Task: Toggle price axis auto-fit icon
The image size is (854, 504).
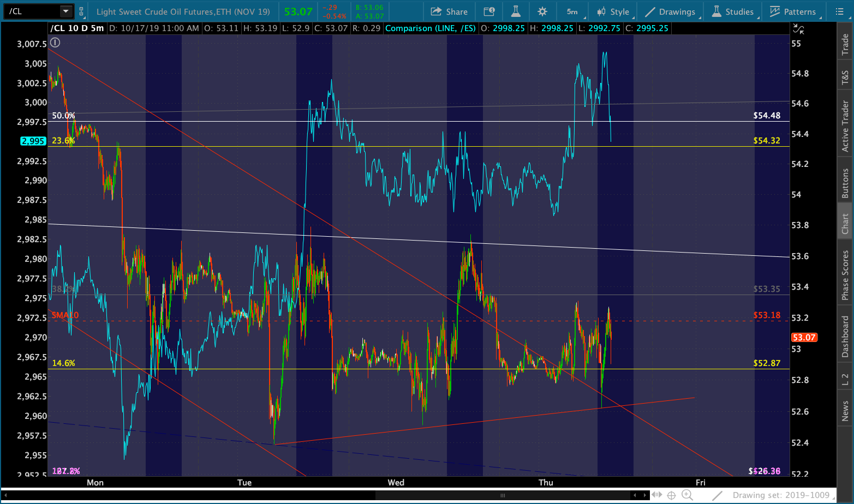Action: click(x=798, y=29)
